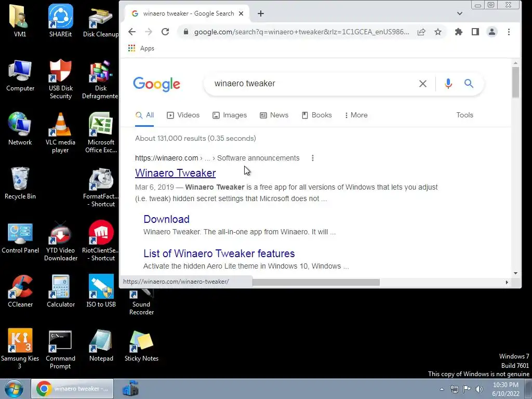Switch to the Videos results tab
The image size is (532, 399).
click(x=183, y=115)
